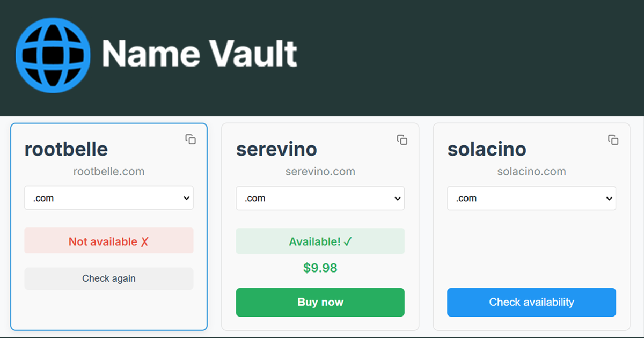Select the solacino card heading
This screenshot has width=644, height=338.
(x=487, y=149)
